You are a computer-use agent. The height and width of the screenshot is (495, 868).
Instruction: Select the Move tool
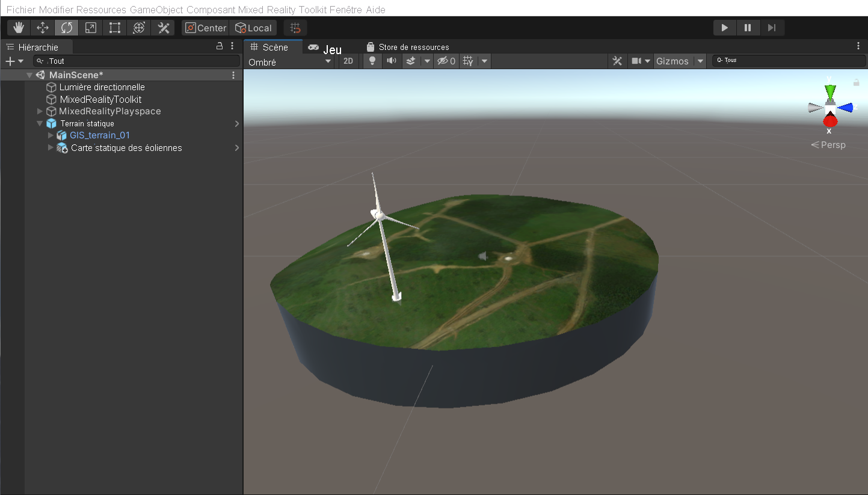coord(43,28)
